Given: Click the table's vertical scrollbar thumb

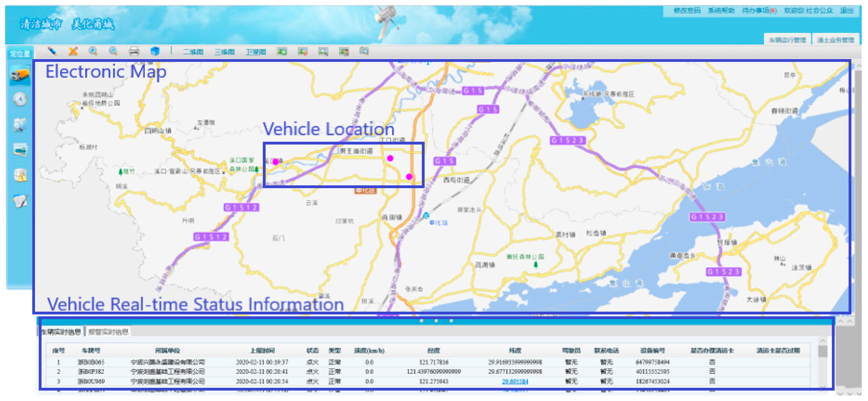Looking at the screenshot, I should (x=823, y=351).
